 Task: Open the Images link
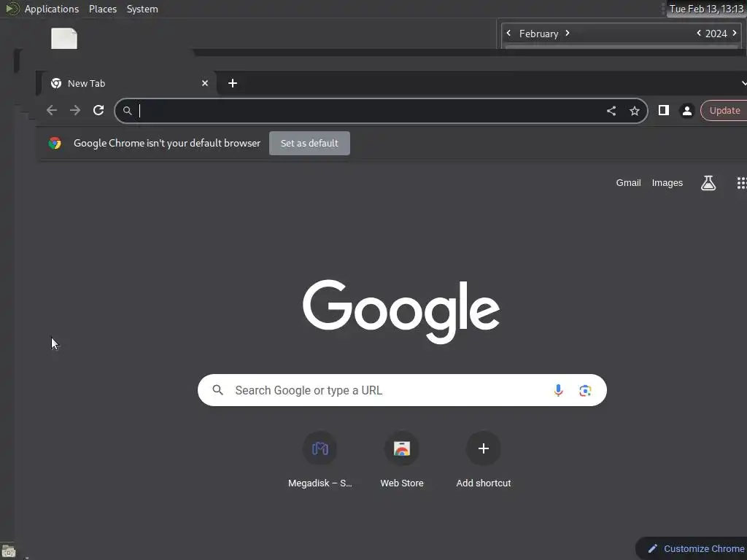click(667, 183)
